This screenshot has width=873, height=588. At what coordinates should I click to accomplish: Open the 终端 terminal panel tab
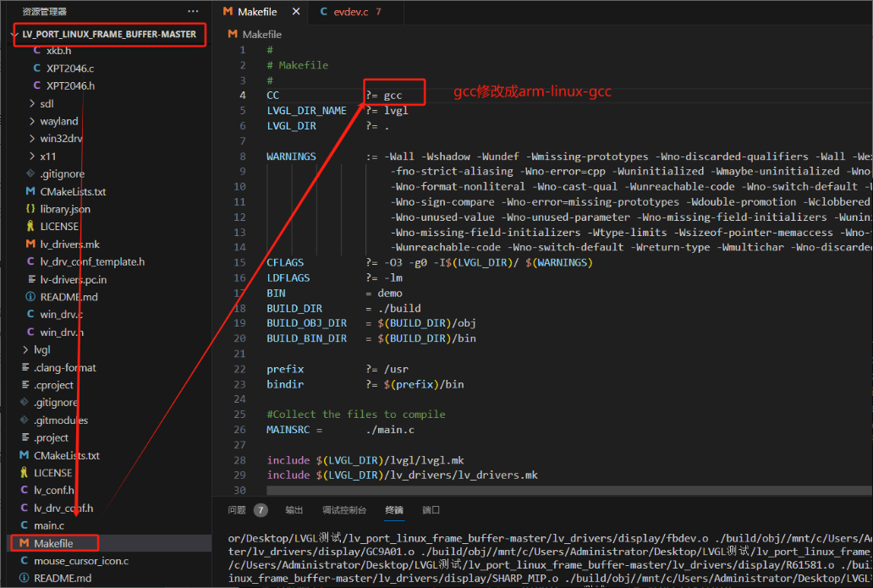click(x=394, y=510)
